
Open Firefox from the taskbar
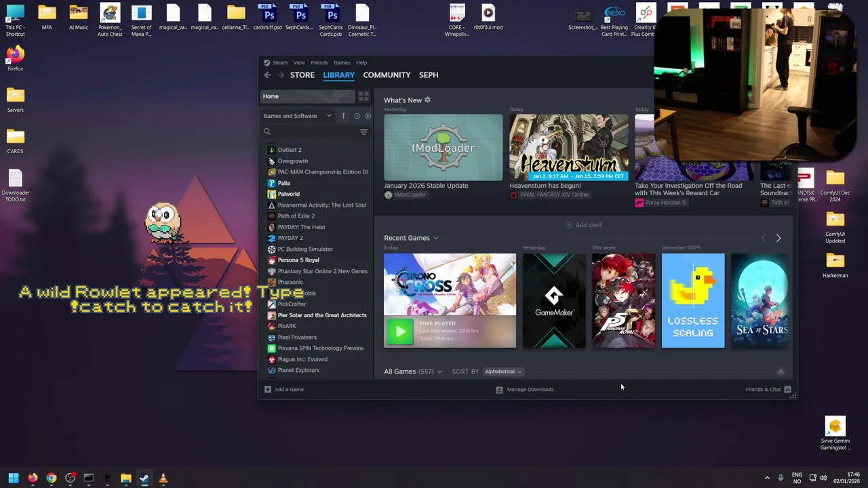(x=33, y=478)
